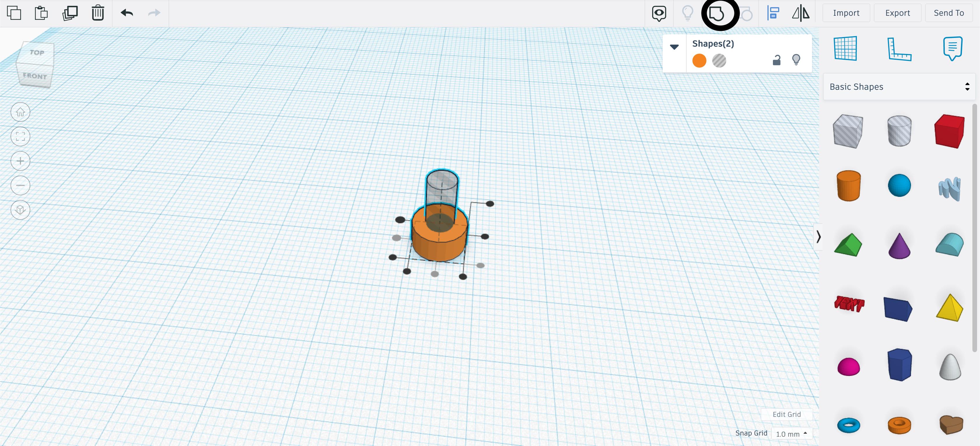
Task: Click the Duplicate and repeat icon
Action: tap(70, 13)
